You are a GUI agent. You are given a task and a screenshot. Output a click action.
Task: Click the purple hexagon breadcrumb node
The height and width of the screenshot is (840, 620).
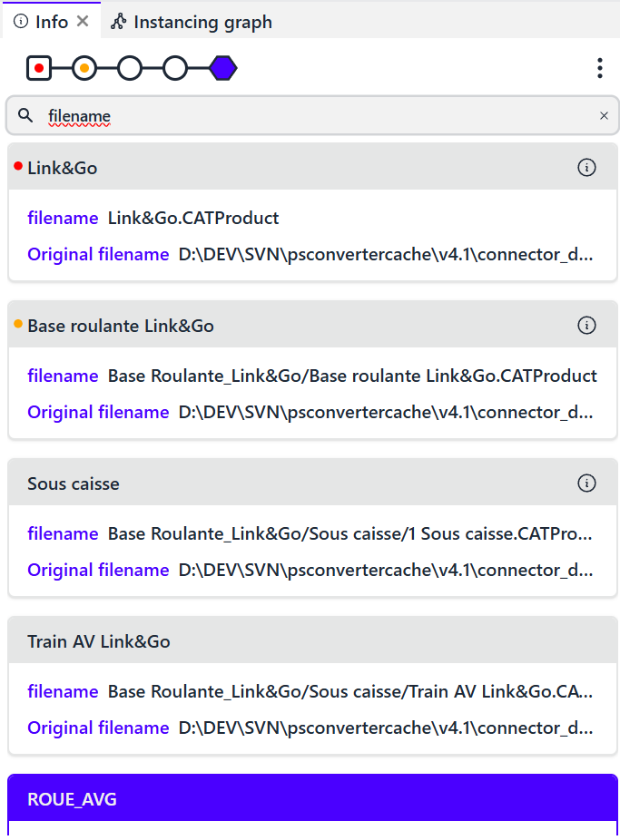point(223,68)
